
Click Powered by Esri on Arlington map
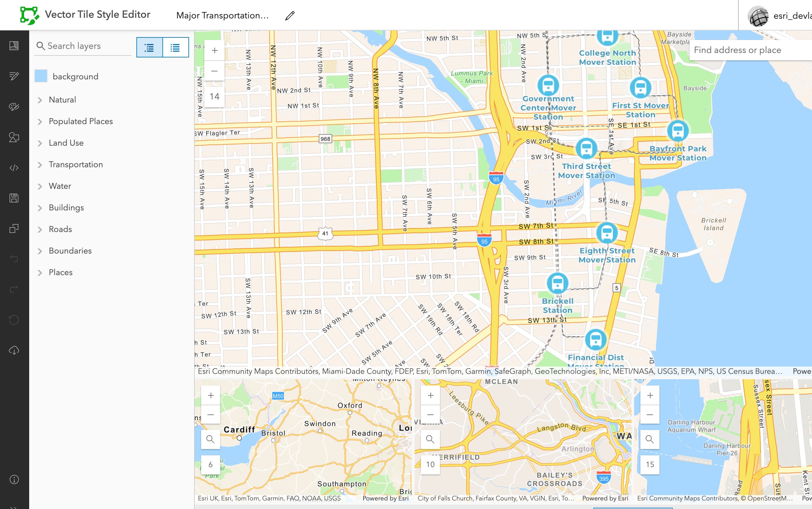click(605, 498)
